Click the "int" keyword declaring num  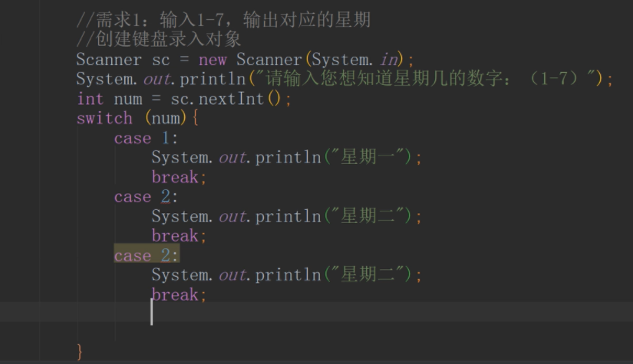coord(90,99)
